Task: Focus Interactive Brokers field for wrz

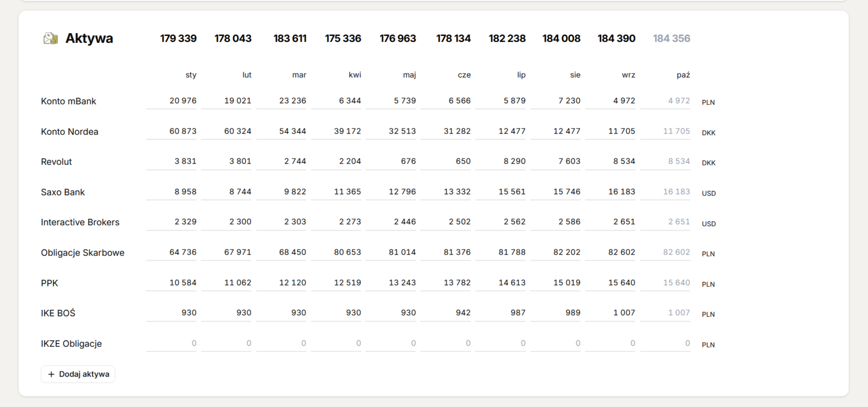Action: point(610,222)
